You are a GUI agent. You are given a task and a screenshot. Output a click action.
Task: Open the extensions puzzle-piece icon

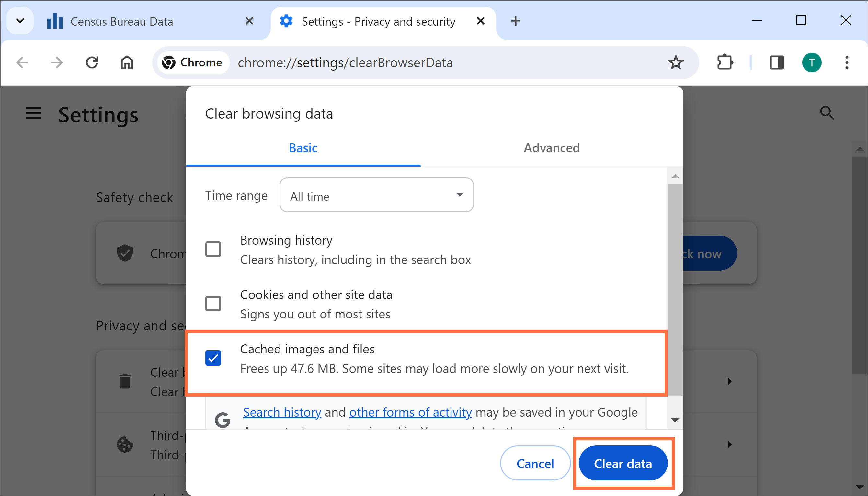coord(725,62)
